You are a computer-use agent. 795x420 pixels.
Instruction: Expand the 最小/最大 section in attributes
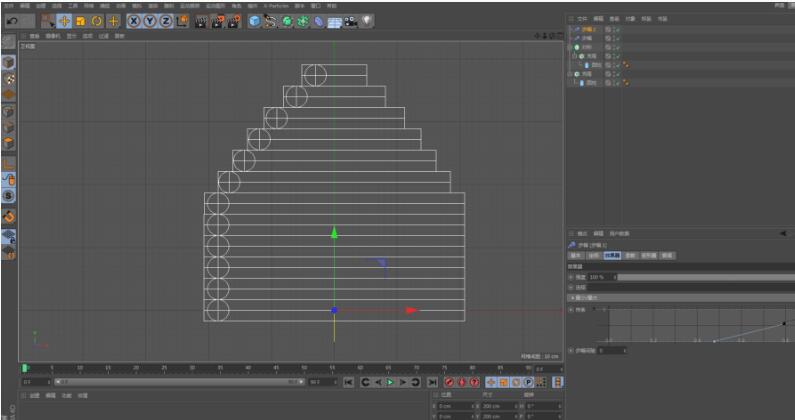[571, 297]
